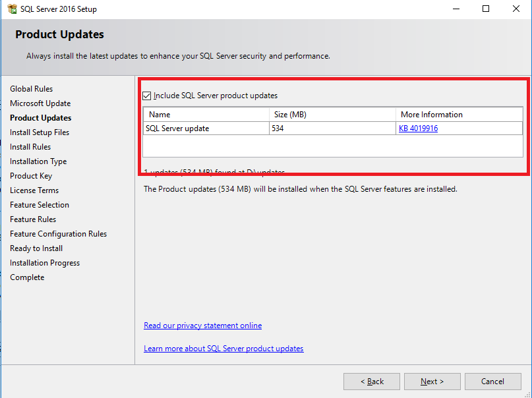Image resolution: width=532 pixels, height=398 pixels.
Task: Select the Feature Selection step
Action: point(40,205)
